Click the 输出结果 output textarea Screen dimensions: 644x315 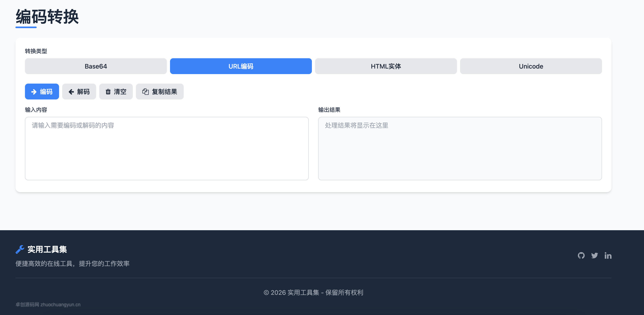pos(460,149)
